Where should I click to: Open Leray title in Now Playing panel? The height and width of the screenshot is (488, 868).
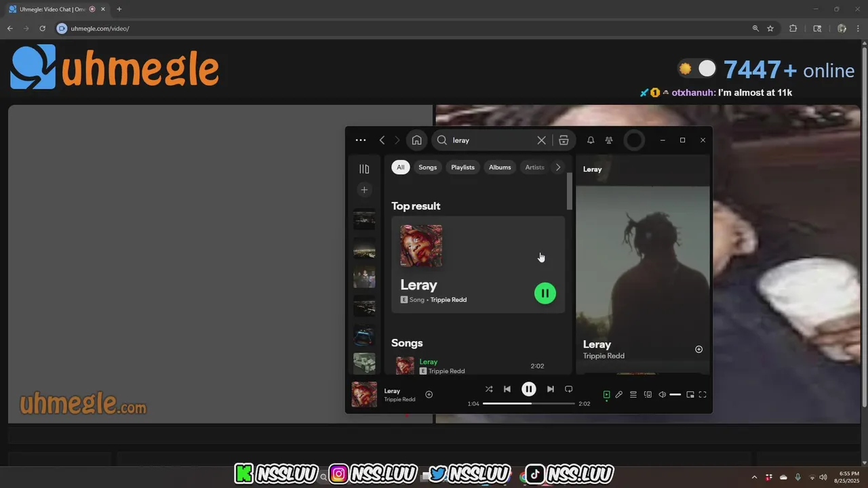tap(597, 344)
